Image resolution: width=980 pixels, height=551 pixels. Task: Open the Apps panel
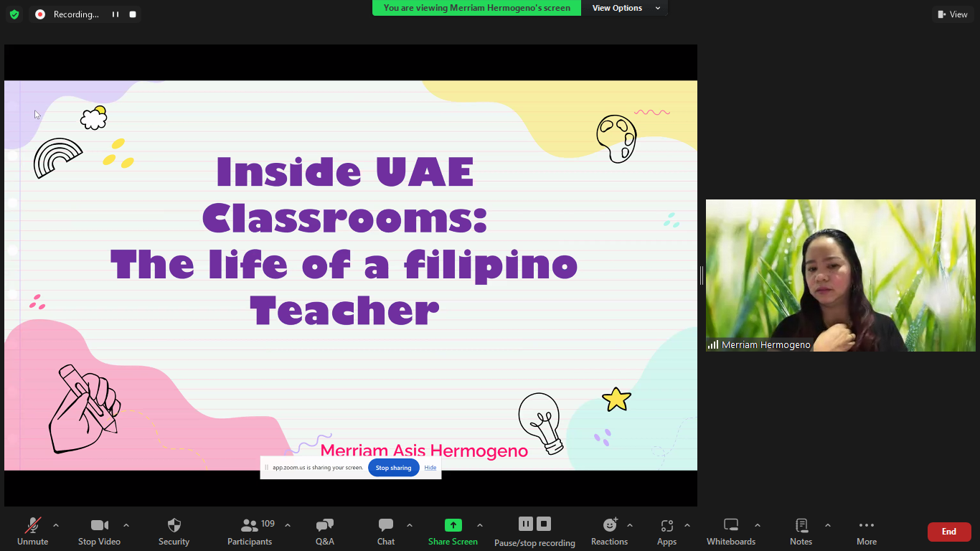[x=666, y=531]
